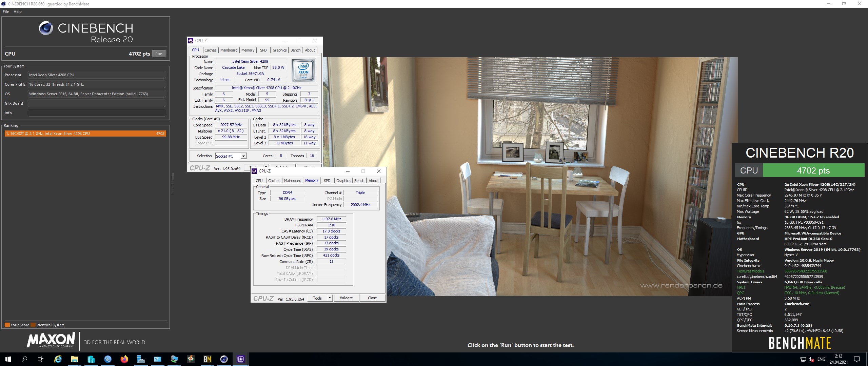Open the system info card taskbar icon
Viewport: 868px width, 366px height.
pyautogui.click(x=157, y=359)
